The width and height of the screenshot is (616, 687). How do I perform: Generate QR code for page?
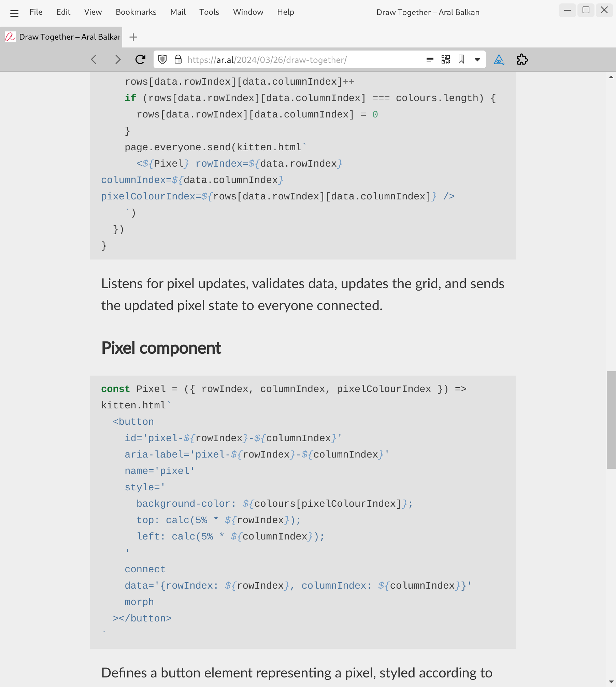click(x=446, y=59)
